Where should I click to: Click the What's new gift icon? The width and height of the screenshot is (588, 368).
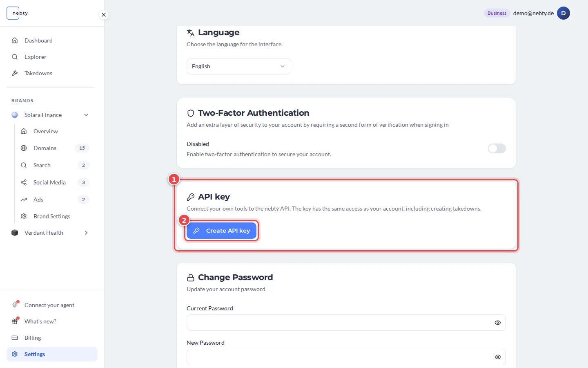[15, 321]
